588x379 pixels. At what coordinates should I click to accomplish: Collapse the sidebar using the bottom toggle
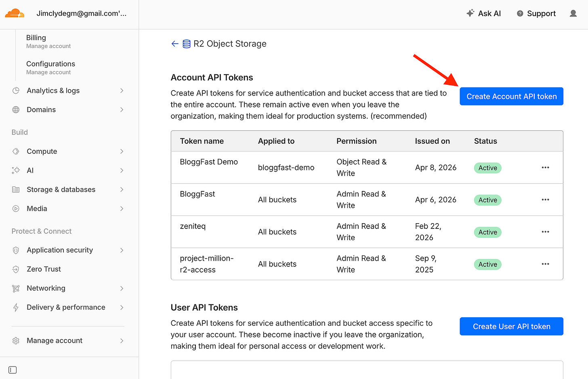pyautogui.click(x=13, y=370)
